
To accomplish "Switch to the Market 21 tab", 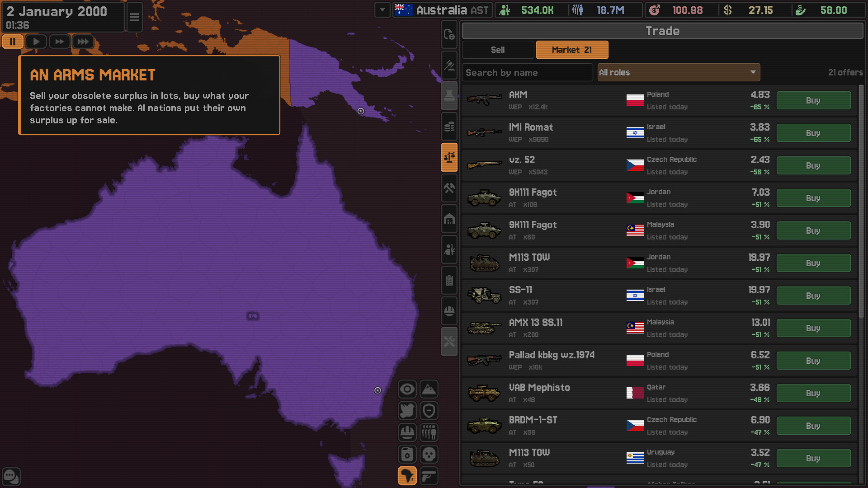I will pos(572,50).
